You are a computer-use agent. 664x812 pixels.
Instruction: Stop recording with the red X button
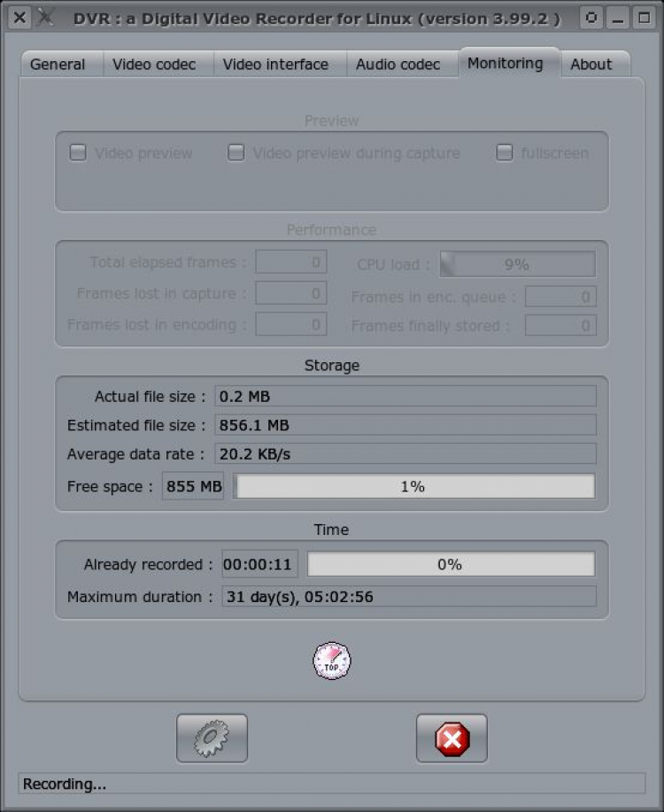click(452, 738)
